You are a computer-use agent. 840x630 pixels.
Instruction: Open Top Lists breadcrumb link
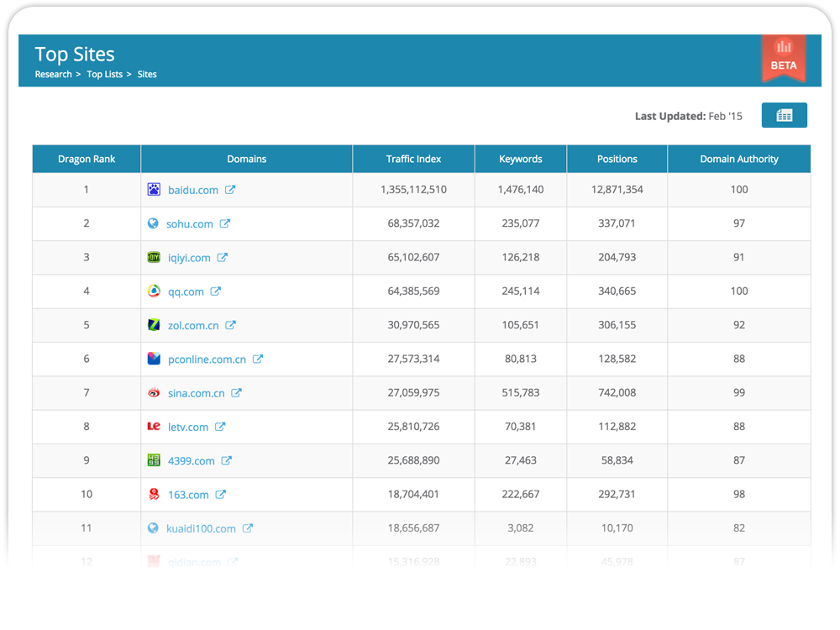coord(104,74)
